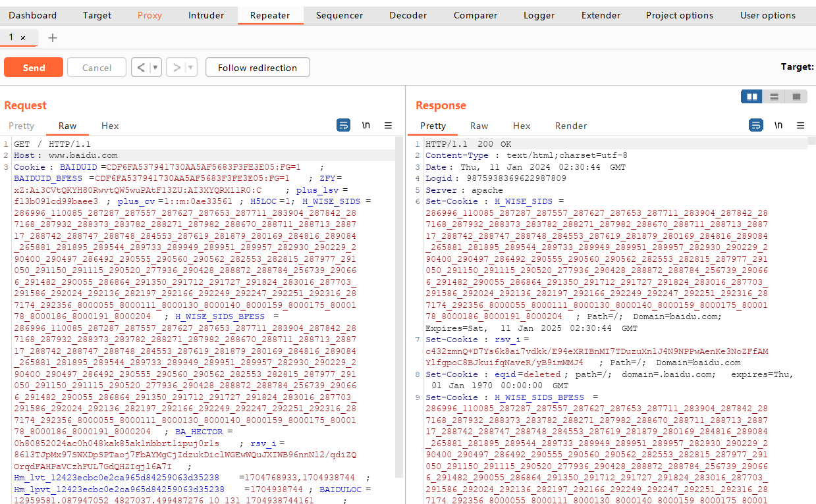816x504 pixels.
Task: Switch Request view to Hex
Action: click(x=110, y=126)
